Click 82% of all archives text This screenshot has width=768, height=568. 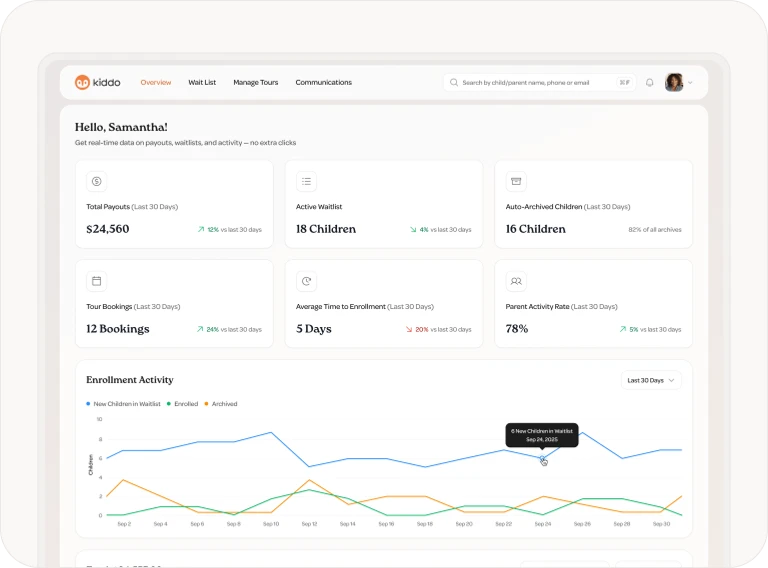(x=655, y=229)
